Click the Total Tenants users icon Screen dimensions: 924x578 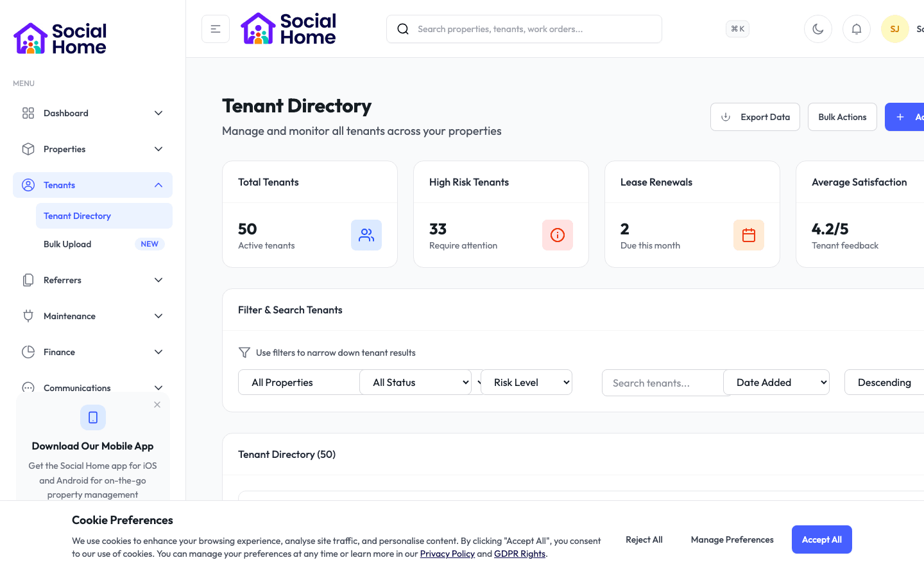coord(366,235)
